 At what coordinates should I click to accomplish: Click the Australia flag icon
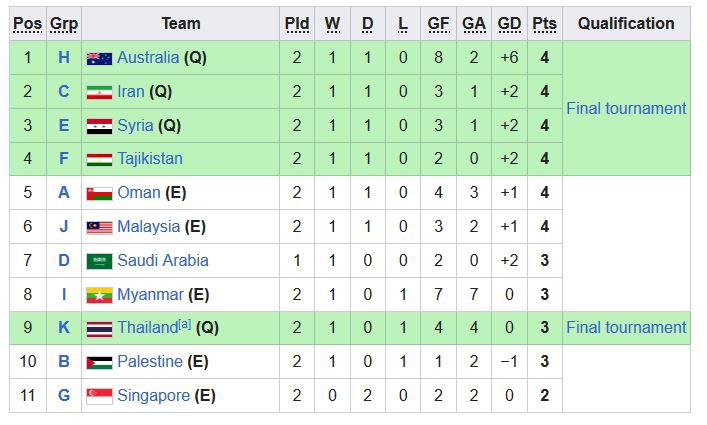(x=99, y=58)
